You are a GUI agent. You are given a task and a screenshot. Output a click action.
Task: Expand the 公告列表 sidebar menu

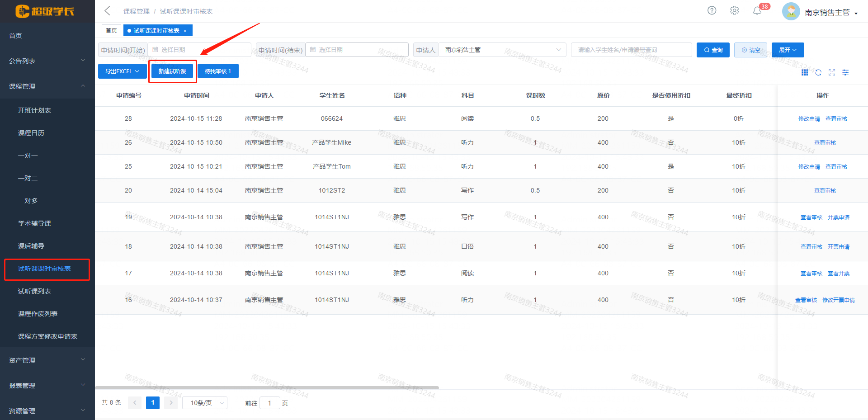click(47, 61)
